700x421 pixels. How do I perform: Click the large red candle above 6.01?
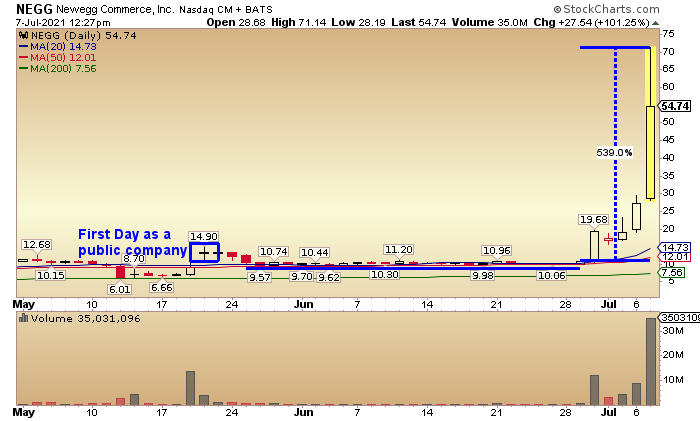(x=120, y=272)
